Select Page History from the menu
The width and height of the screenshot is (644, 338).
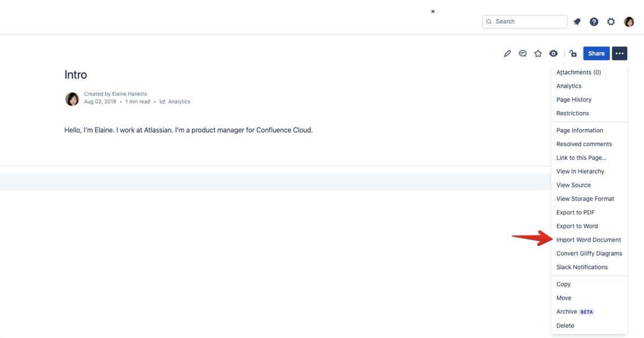[574, 99]
